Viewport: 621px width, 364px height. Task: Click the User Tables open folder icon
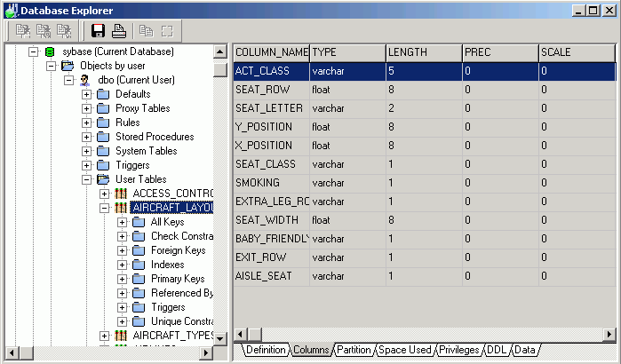(x=103, y=179)
